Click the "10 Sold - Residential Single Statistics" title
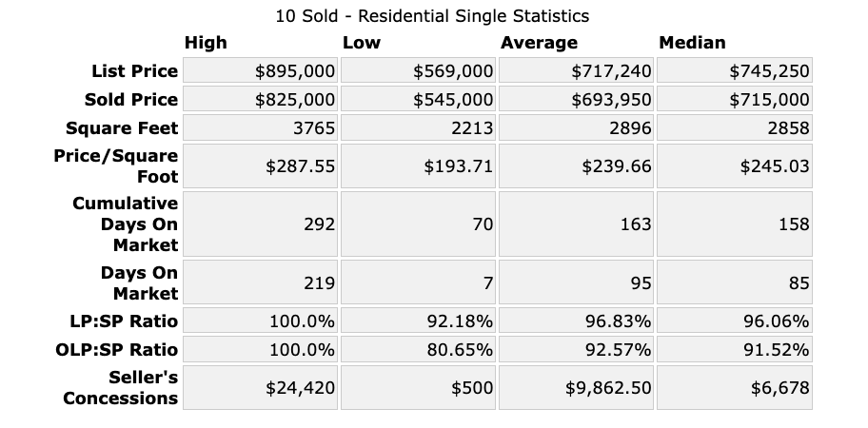Viewport: 868px width, 428px height. coord(432,16)
